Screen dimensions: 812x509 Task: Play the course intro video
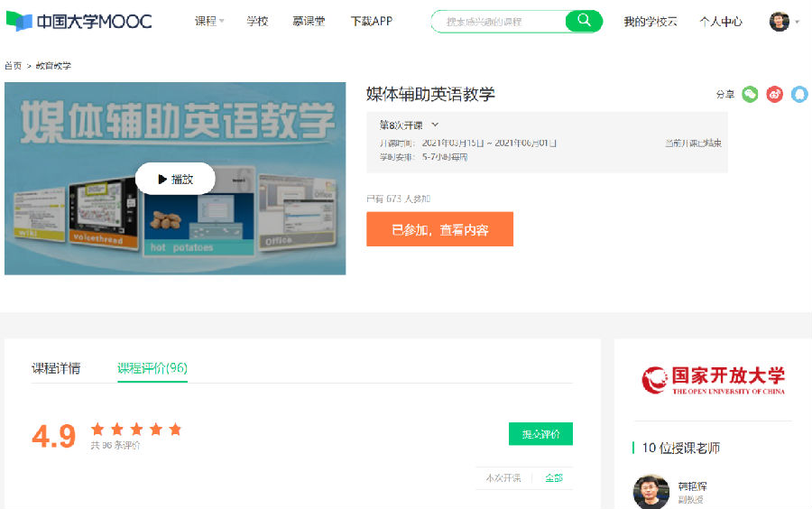pos(175,179)
